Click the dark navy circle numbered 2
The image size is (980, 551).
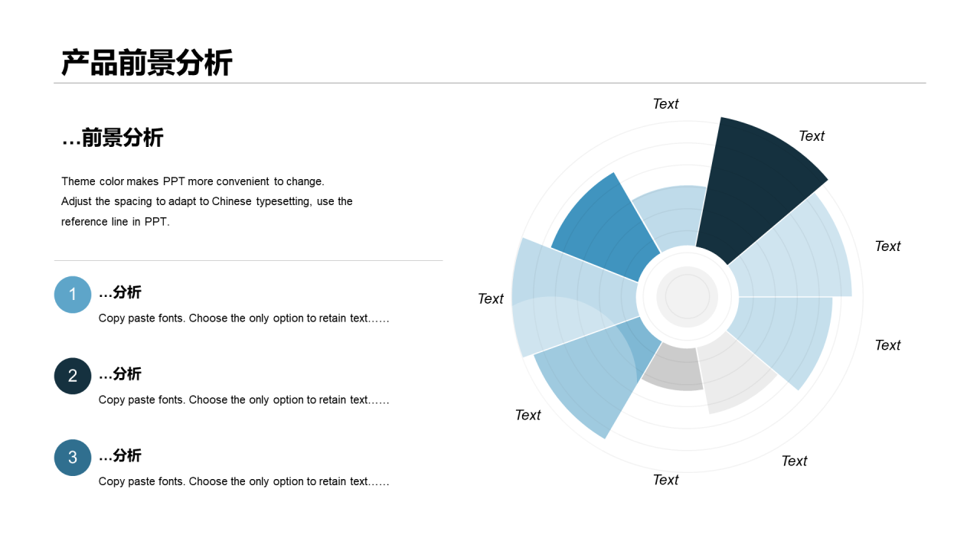click(x=73, y=376)
